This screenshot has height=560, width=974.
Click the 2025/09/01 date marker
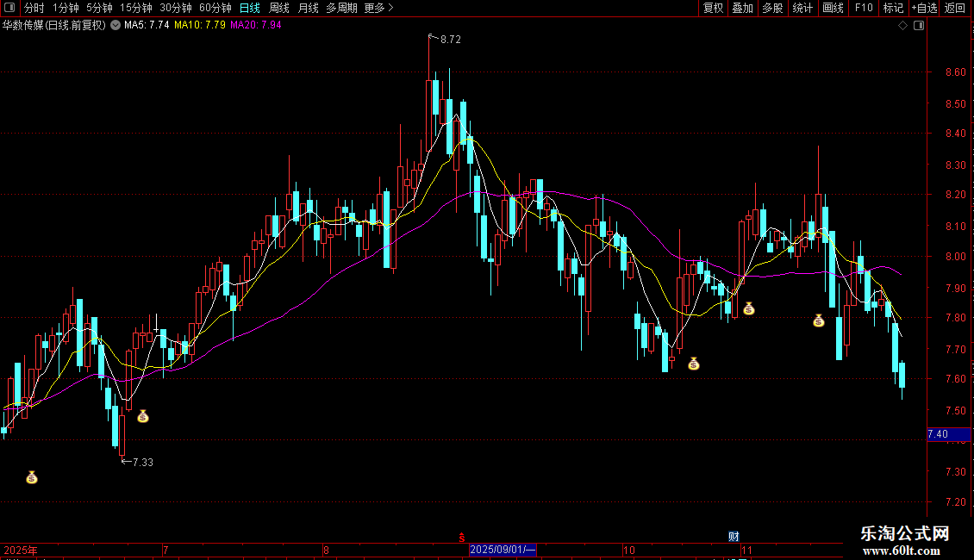[x=502, y=550]
